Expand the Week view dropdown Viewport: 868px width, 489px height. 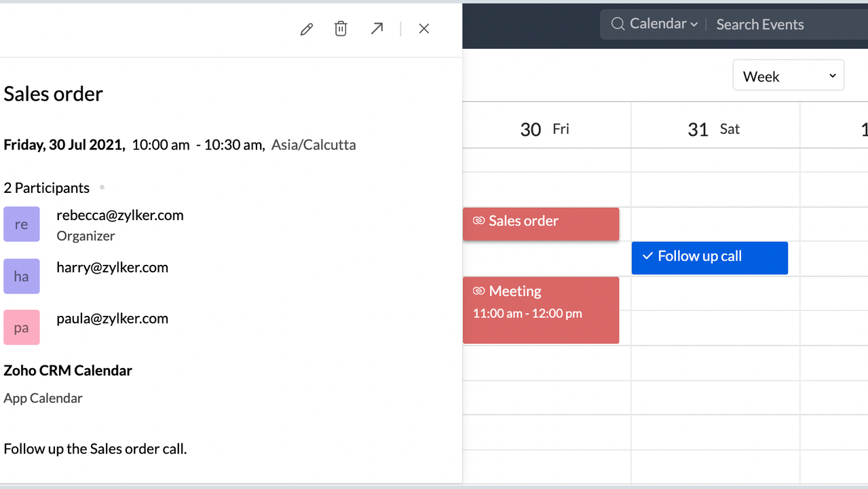point(789,76)
